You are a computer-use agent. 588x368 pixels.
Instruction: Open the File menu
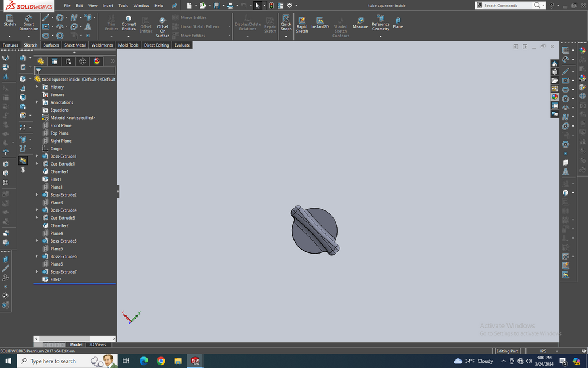[x=67, y=6]
